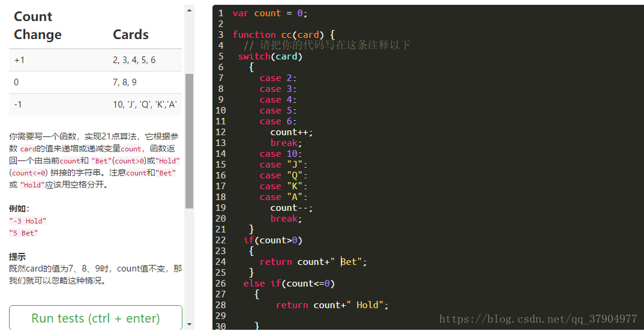Select the '7, 8, 9' cards cell

click(125, 82)
